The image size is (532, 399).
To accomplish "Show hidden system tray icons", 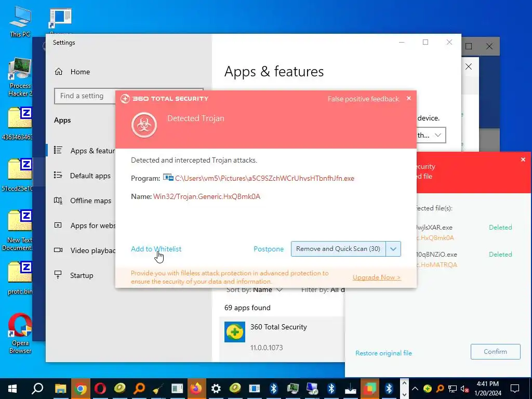I will coord(415,389).
